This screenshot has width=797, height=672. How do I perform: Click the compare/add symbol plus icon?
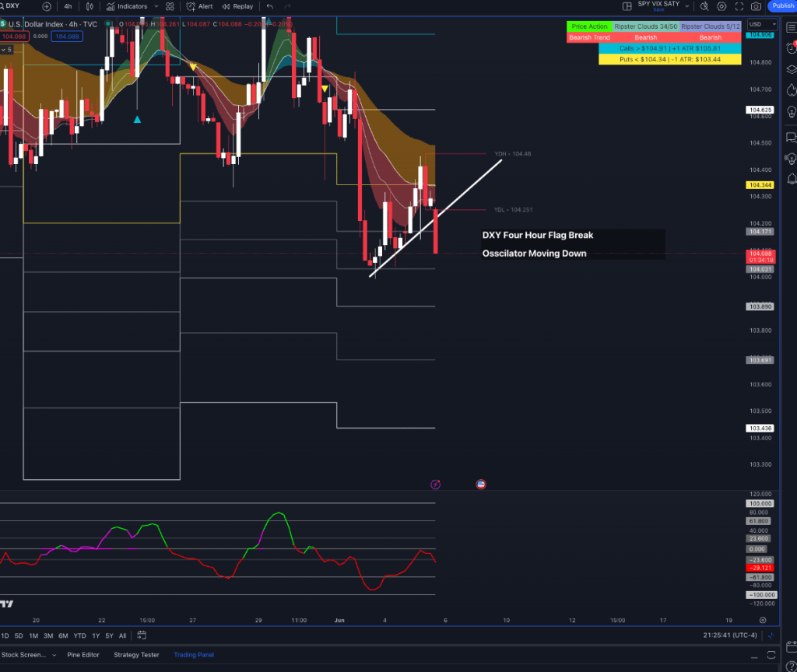point(47,6)
